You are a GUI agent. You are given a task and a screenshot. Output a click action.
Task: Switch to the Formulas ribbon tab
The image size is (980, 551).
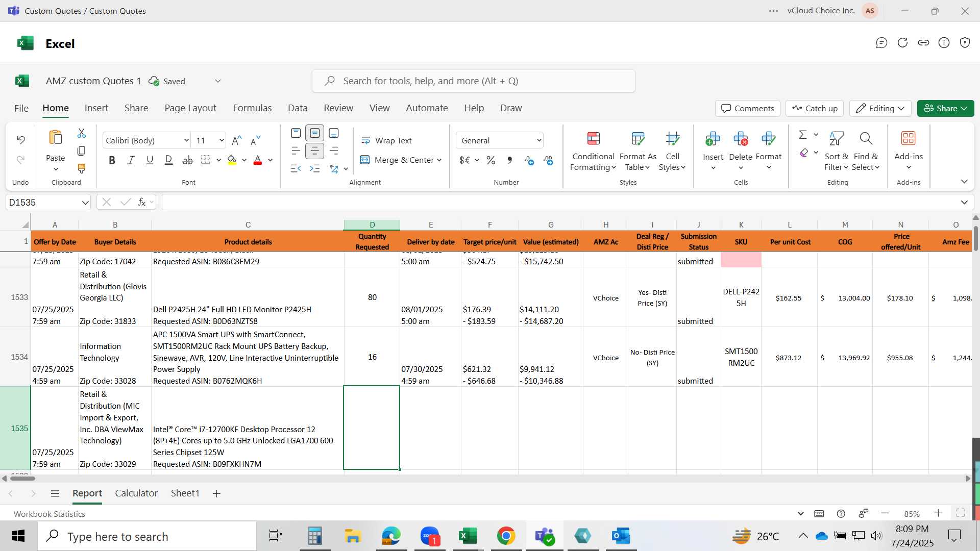pos(252,108)
